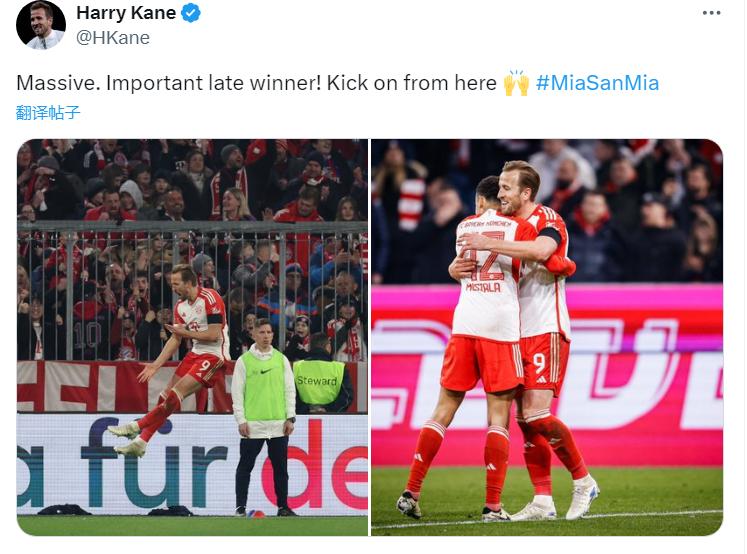Screen dimensions: 747x554
Task: Open the #MiaSanMia hashtag
Action: [597, 83]
